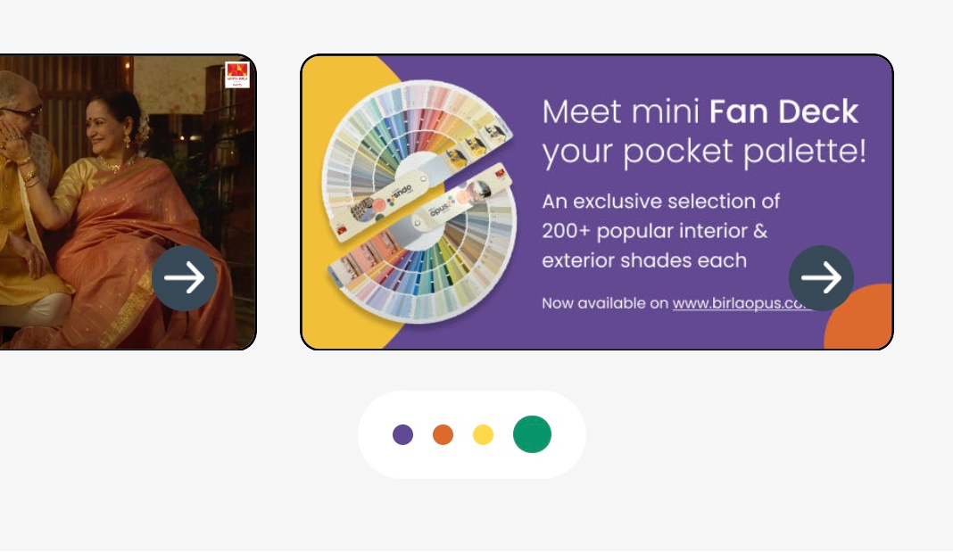The image size is (953, 560).
Task: Click the large green active carousel dot
Action: pos(532,434)
